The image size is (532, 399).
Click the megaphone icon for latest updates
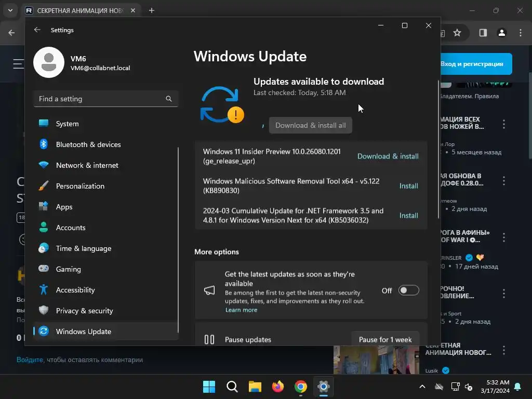(x=209, y=290)
